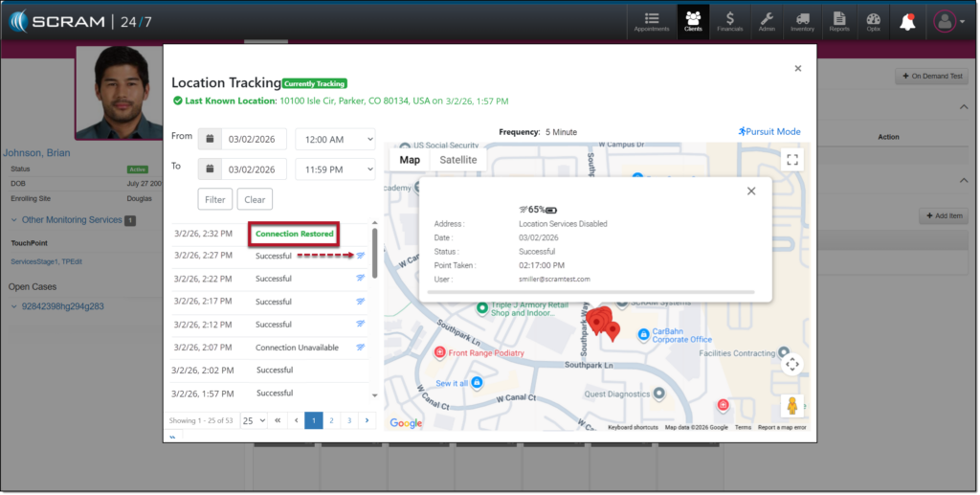Open the user profile avatar menu
This screenshot has height=495, width=980.
[x=948, y=22]
